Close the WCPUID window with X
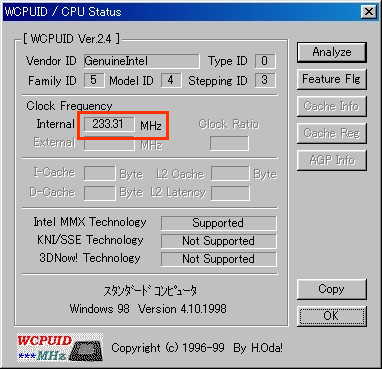 [x=369, y=12]
